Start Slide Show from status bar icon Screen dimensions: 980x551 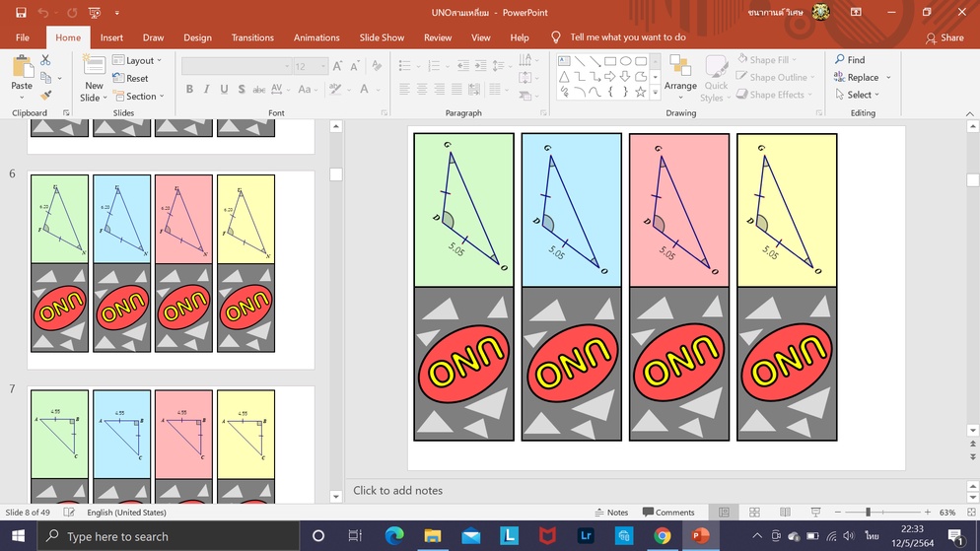pos(815,513)
